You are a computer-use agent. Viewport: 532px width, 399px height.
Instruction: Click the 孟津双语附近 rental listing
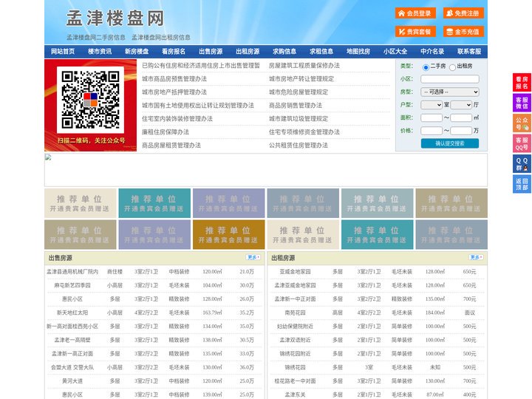click(x=295, y=340)
